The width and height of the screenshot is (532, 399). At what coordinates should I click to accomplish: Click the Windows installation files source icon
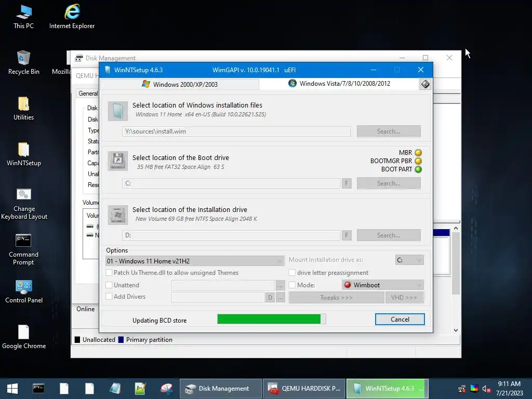118,111
